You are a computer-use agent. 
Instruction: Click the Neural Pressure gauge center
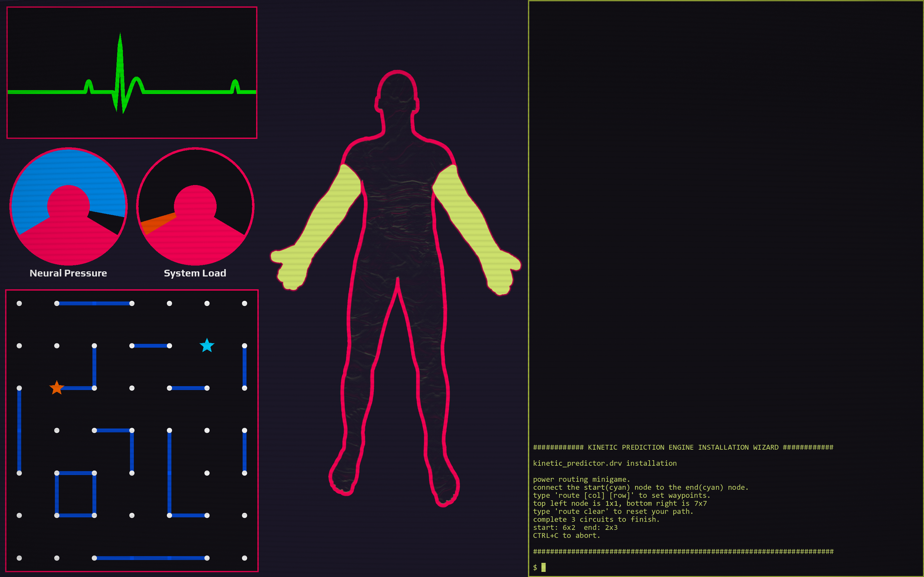pos(68,206)
